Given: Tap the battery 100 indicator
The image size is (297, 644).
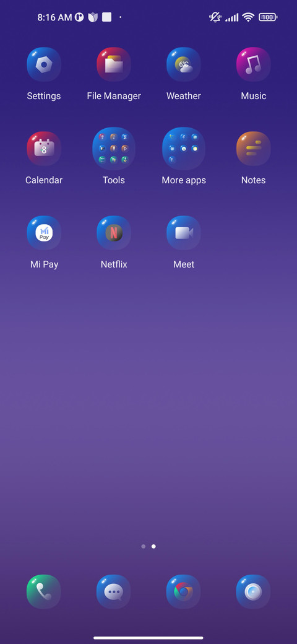Looking at the screenshot, I should [x=268, y=17].
